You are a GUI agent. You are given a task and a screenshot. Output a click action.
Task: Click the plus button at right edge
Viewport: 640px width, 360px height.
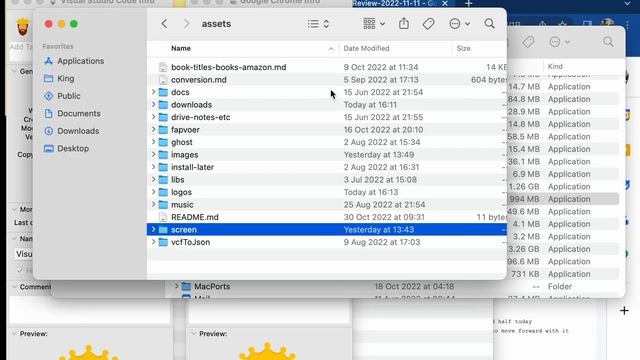point(624,311)
